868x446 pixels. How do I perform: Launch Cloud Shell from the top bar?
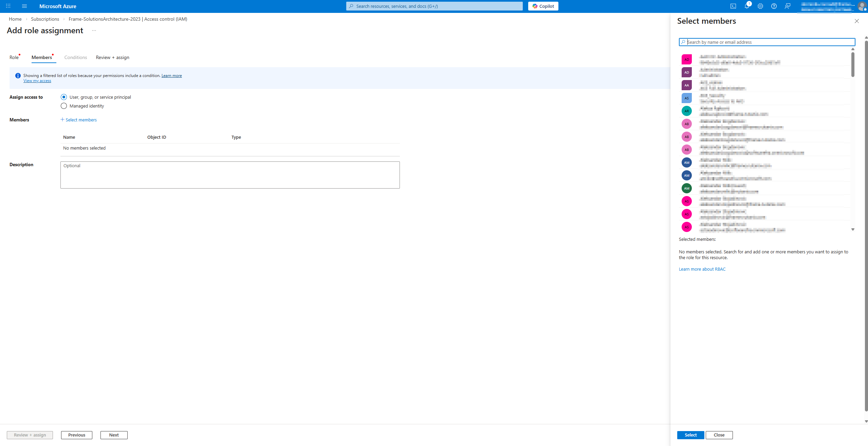pyautogui.click(x=733, y=6)
